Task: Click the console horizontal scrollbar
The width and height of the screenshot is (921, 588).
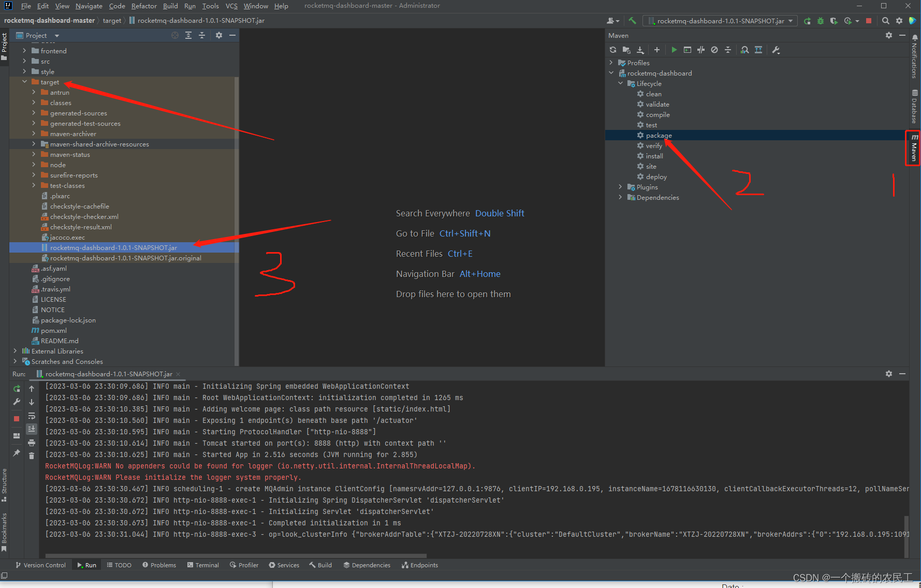Action: tap(236, 556)
